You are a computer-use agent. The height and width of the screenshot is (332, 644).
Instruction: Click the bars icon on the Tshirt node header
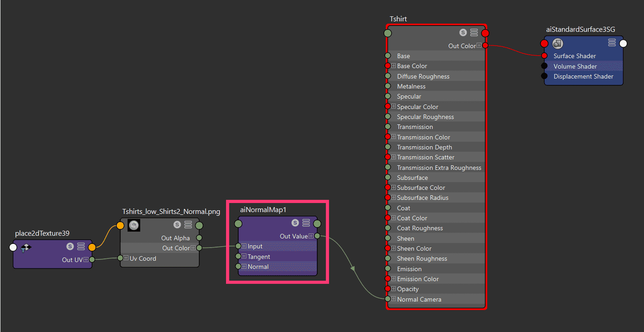473,32
